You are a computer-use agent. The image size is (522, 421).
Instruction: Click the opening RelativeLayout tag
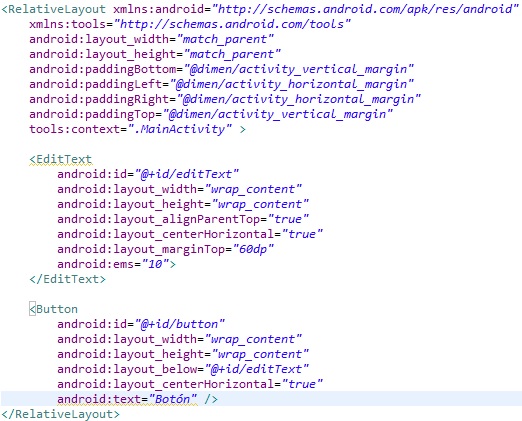tap(54, 9)
